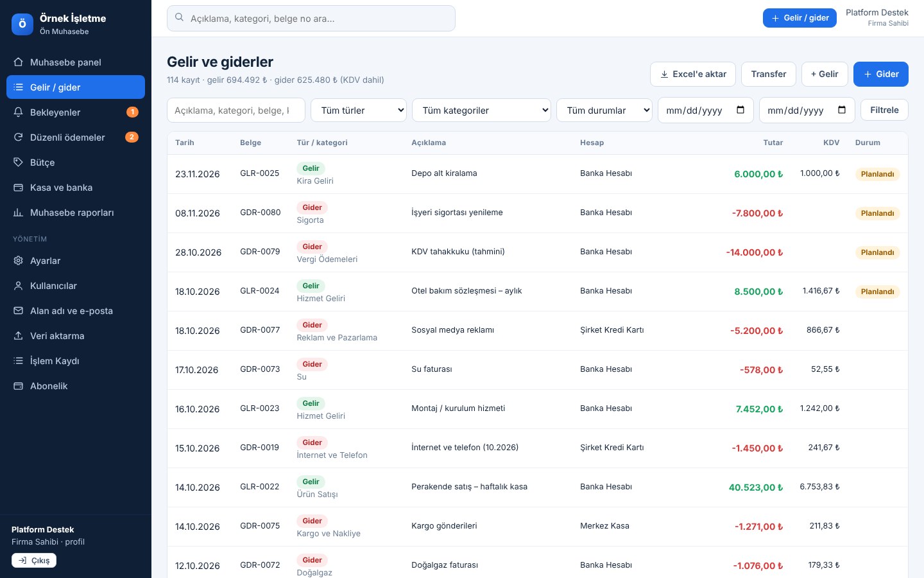The image size is (924, 578).
Task: Click description Sosyal medya reklamı
Action: tap(453, 330)
